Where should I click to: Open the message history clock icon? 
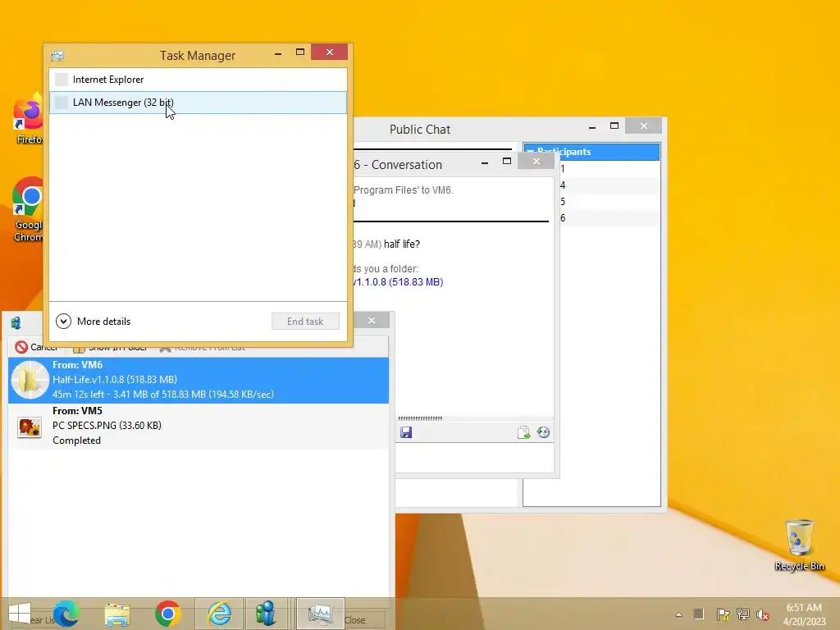click(543, 432)
